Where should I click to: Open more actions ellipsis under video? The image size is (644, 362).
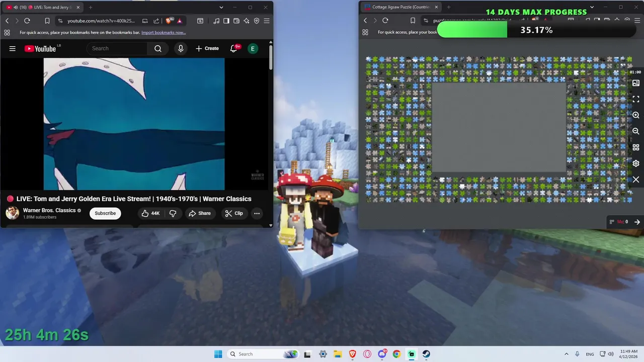[x=257, y=213]
